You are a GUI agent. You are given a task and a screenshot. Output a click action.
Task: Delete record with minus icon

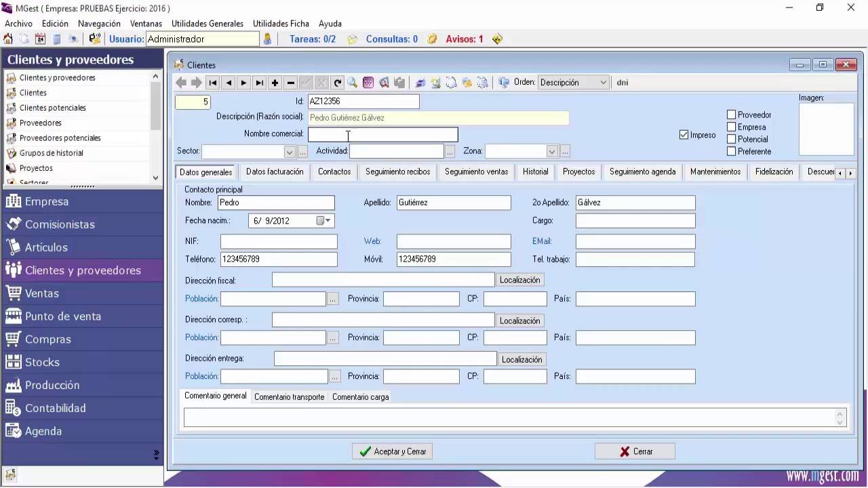pos(290,83)
